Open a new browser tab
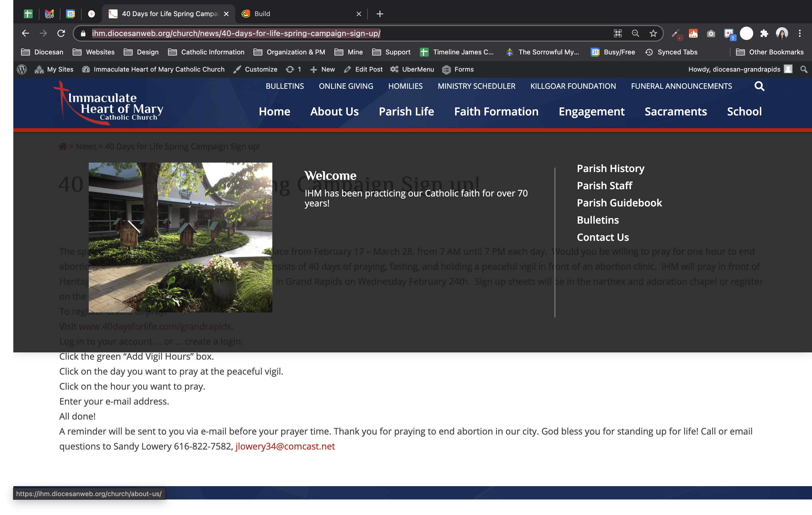Image resolution: width=812 pixels, height=515 pixels. (380, 14)
